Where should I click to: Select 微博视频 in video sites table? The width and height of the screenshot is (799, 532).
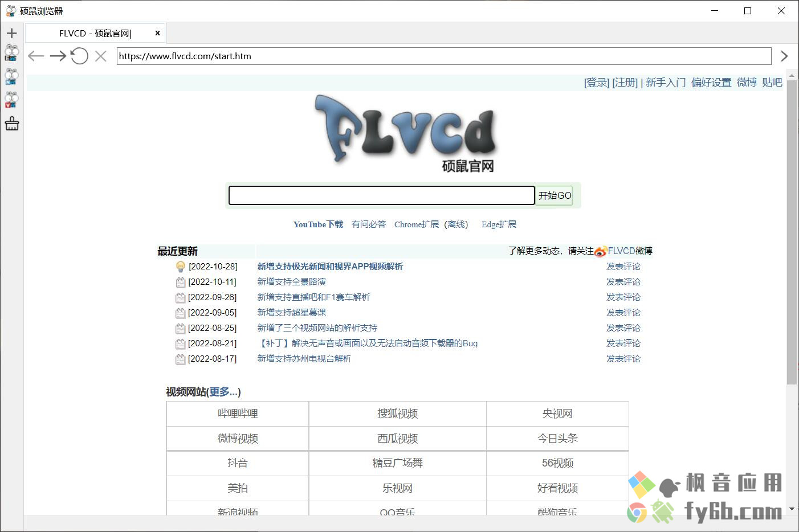coord(238,439)
